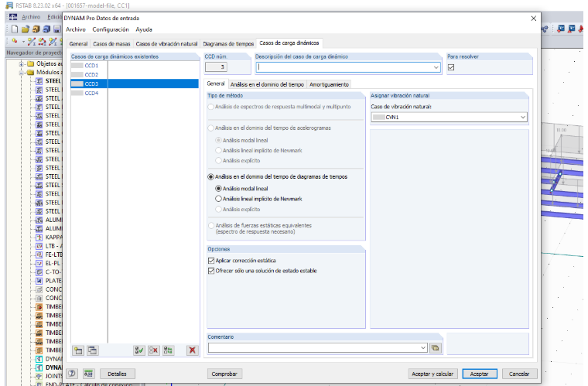588x386 pixels.
Task: Select the new node tool in RSTAB
Action: coord(14,41)
